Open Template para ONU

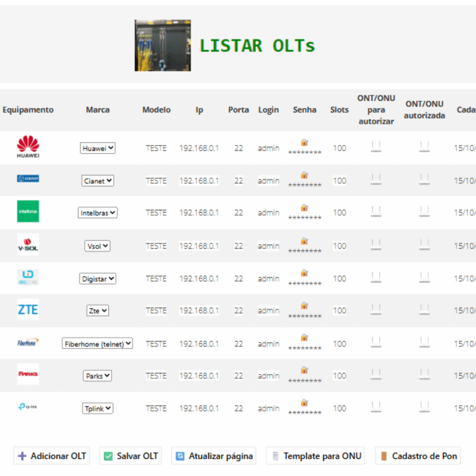pos(315,456)
